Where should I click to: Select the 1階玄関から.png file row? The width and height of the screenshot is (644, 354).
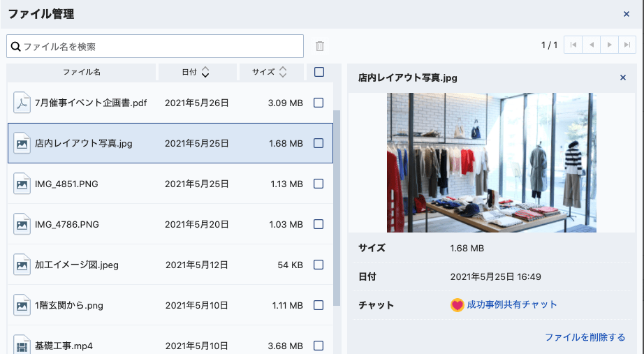pos(168,305)
